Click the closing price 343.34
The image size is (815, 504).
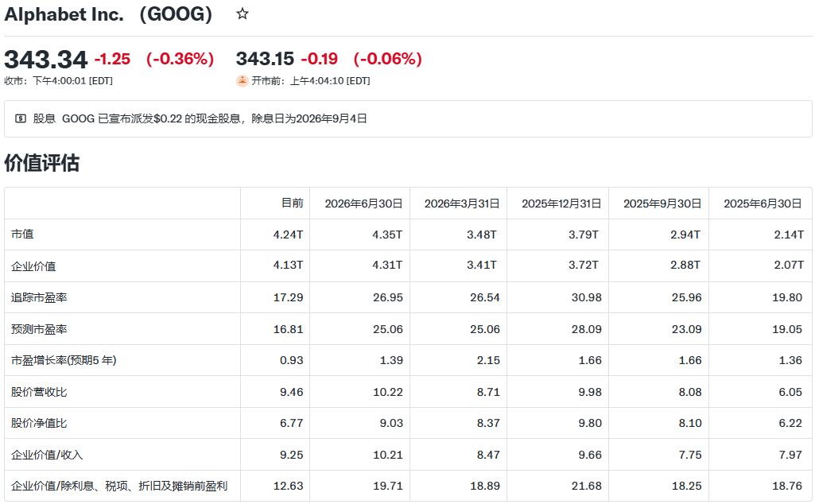click(x=46, y=60)
